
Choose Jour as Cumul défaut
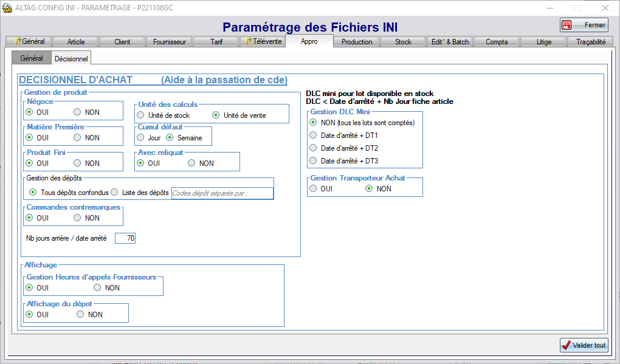pyautogui.click(x=141, y=138)
